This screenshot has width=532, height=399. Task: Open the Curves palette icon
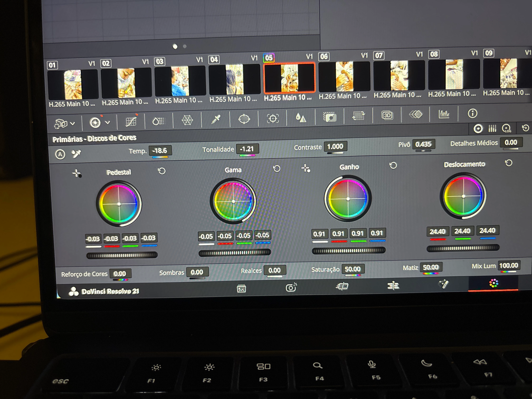point(131,121)
